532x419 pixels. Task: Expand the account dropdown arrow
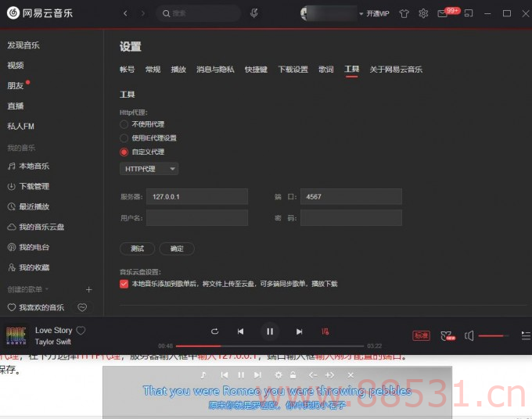(x=361, y=14)
